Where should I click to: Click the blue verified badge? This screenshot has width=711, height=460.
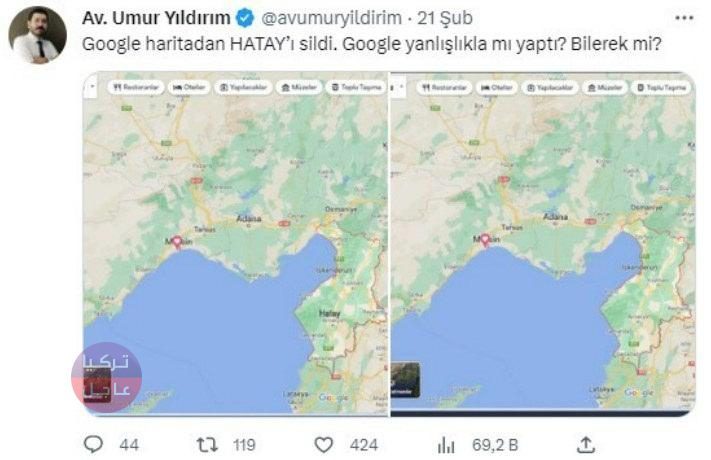245,18
